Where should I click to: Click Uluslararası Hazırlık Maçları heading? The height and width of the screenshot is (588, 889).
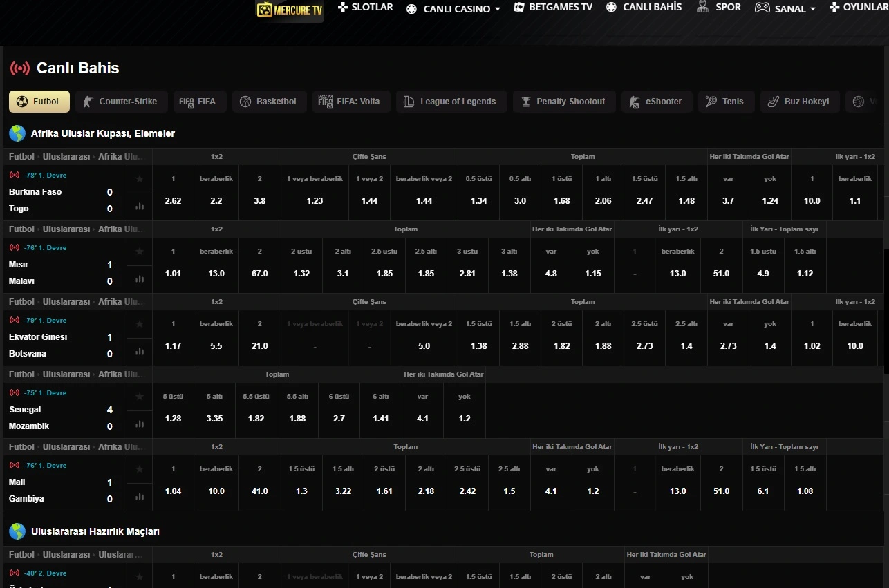pos(95,531)
